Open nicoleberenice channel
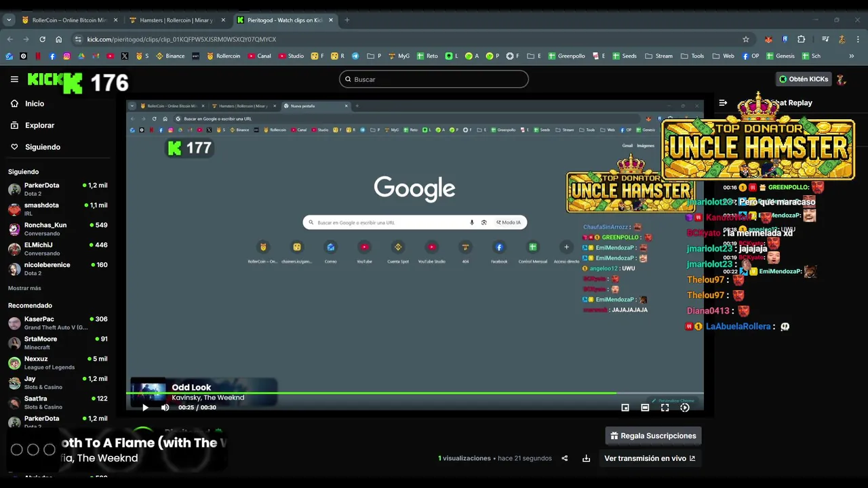The image size is (868, 488). coord(58,268)
